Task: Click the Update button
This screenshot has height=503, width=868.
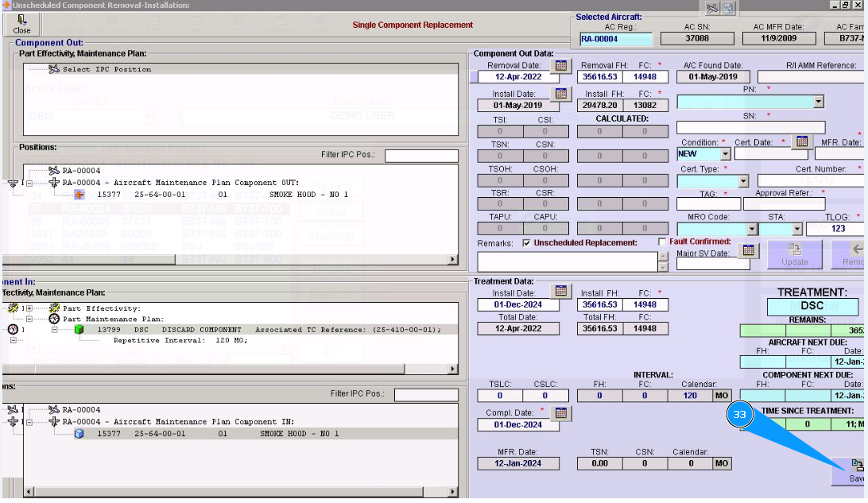Action: click(794, 253)
